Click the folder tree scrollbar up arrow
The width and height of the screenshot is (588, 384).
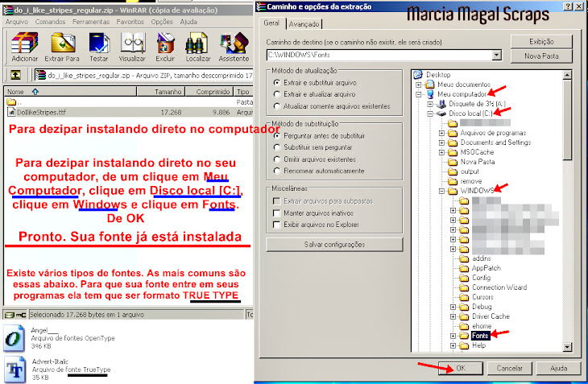point(567,75)
